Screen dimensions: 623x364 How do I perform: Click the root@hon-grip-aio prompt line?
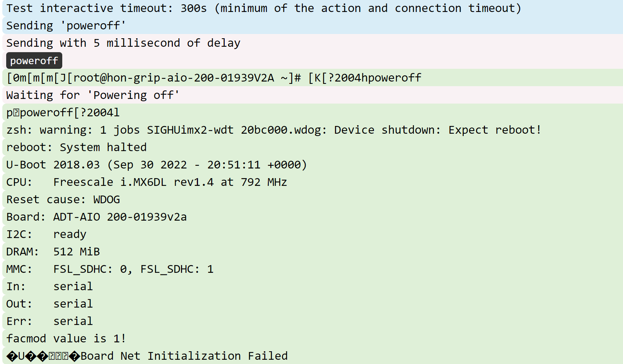click(x=312, y=78)
